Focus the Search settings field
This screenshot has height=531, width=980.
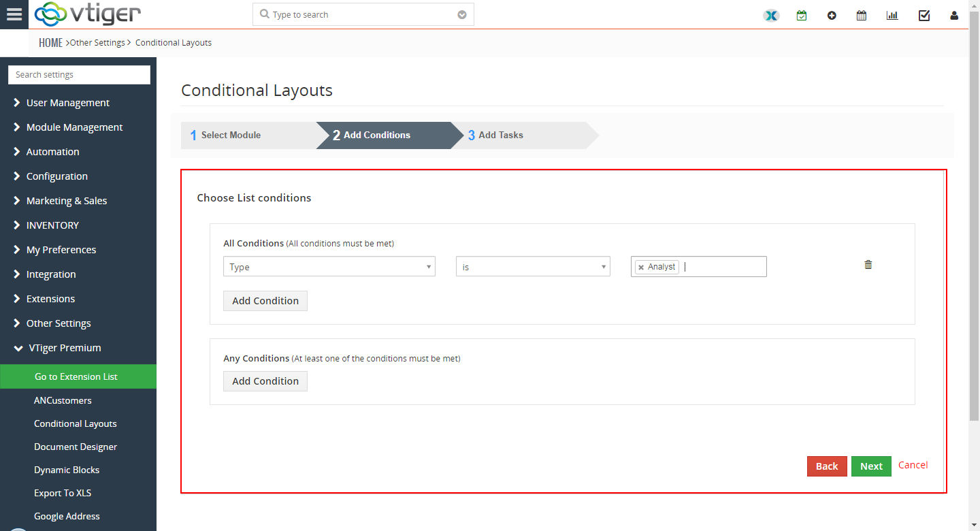click(x=79, y=75)
